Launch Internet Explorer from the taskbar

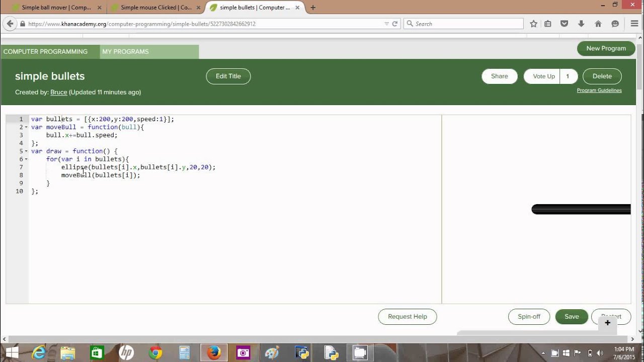pos(39,352)
